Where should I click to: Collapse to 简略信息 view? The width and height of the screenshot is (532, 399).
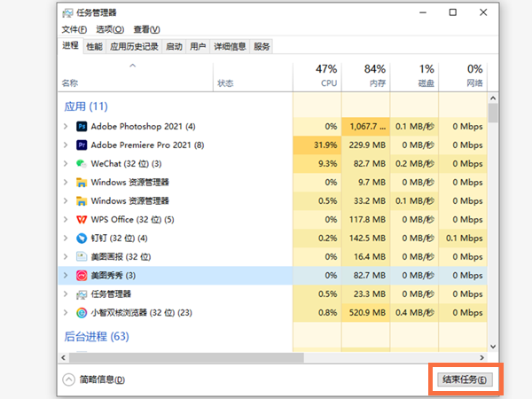point(94,379)
